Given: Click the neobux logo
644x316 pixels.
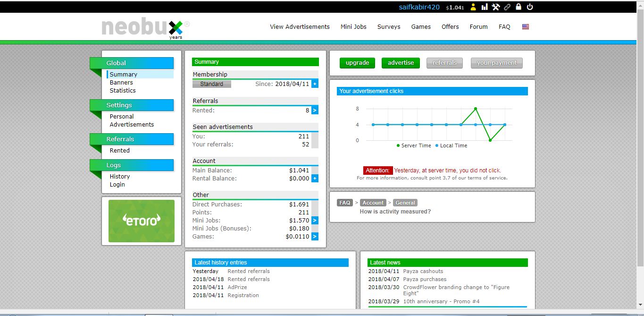Looking at the screenshot, I should point(145,28).
